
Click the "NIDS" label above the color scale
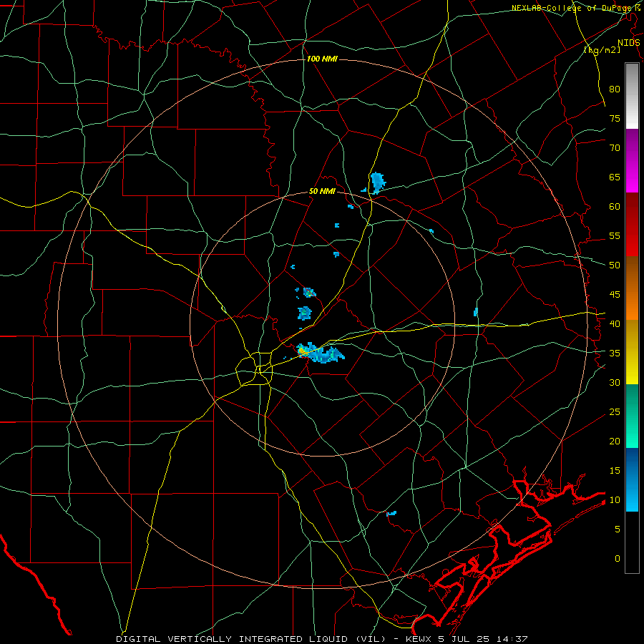tap(628, 43)
